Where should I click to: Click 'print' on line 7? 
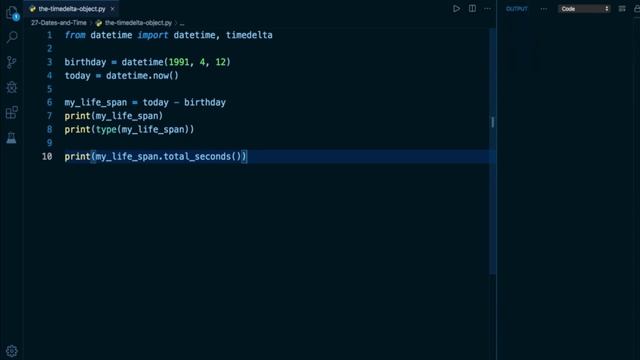click(78, 116)
